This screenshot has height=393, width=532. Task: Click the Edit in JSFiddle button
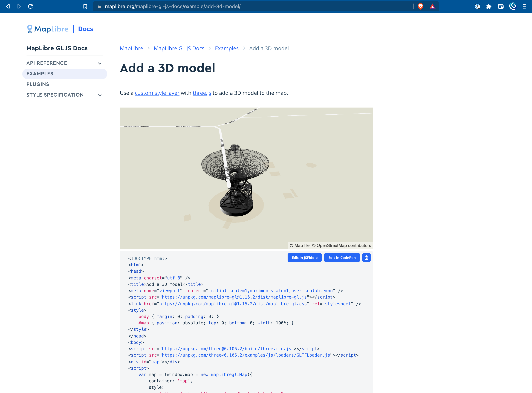304,257
